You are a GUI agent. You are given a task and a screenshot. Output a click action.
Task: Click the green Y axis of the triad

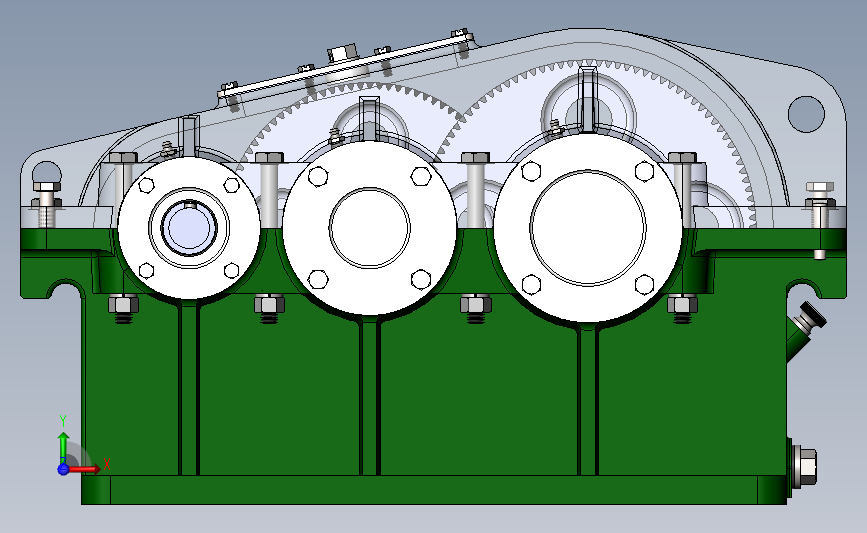click(63, 447)
